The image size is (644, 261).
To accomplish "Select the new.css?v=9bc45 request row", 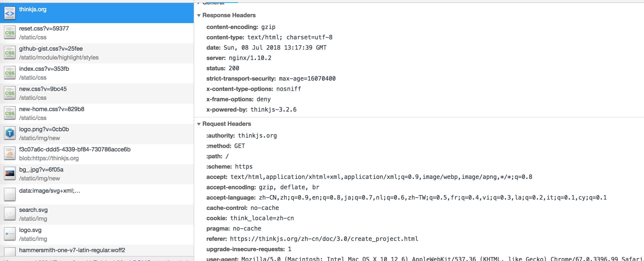I will tap(43, 89).
